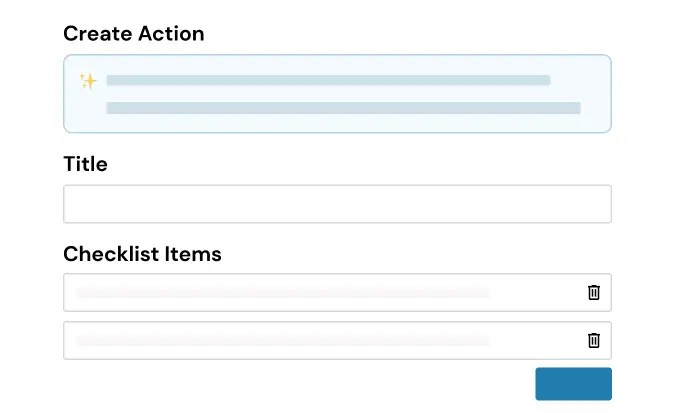
Task: Focus the Title input field
Action: click(x=337, y=204)
